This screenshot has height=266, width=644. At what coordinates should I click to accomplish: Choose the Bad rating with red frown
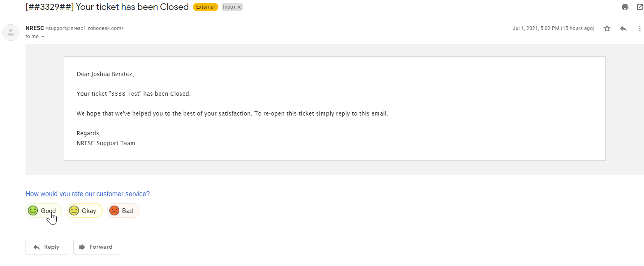[123, 211]
